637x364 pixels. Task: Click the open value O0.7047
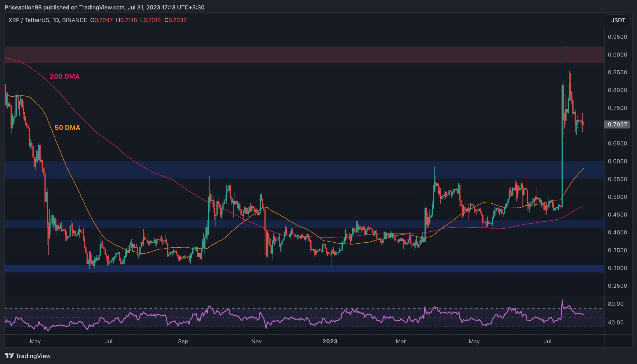click(x=101, y=20)
